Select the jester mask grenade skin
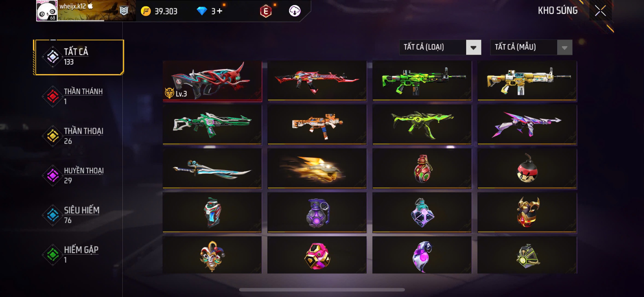Image resolution: width=644 pixels, height=297 pixels. tap(212, 255)
